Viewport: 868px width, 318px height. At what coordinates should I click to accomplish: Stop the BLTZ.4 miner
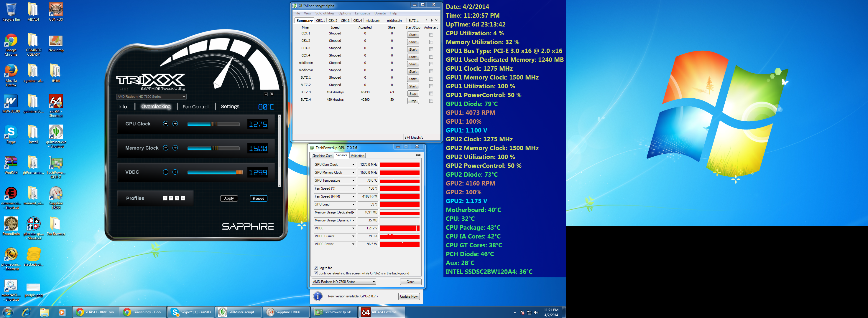413,101
